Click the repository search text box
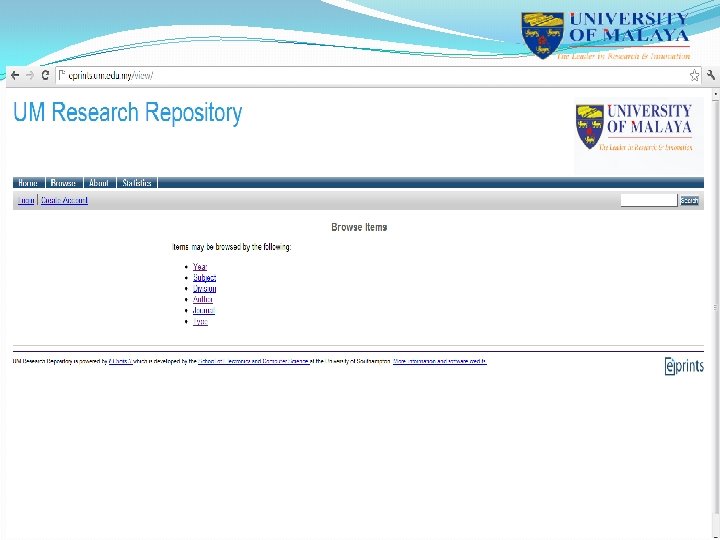The image size is (720, 540). pos(649,200)
